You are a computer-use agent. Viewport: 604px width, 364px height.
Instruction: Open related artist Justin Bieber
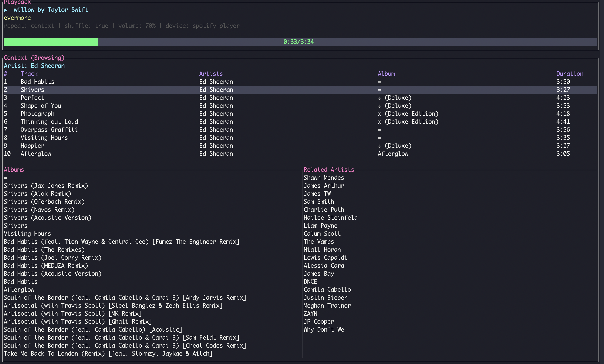(x=325, y=298)
